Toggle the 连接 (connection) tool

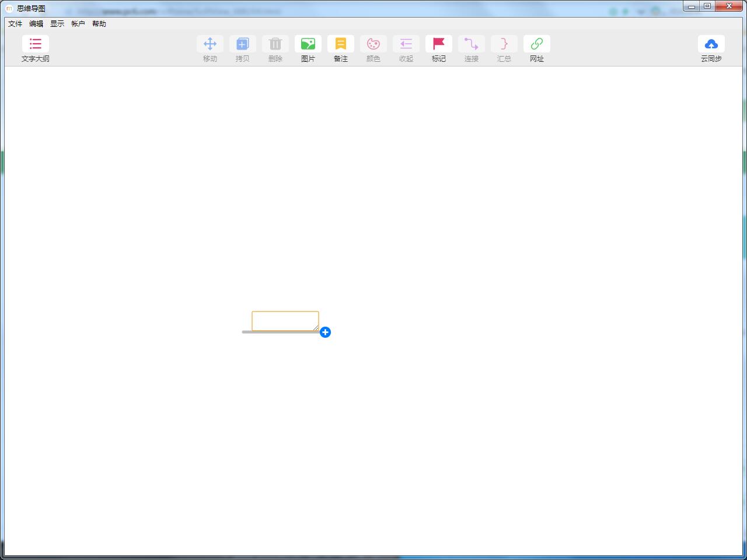472,44
